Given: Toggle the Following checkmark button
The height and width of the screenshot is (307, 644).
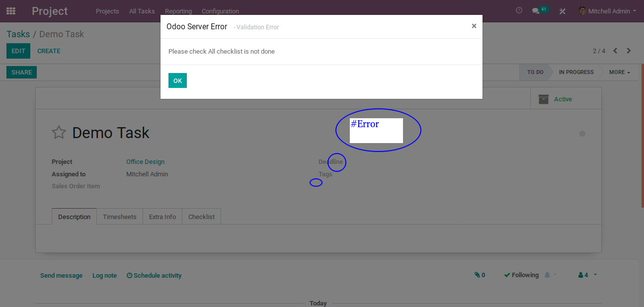Looking at the screenshot, I should click(521, 275).
